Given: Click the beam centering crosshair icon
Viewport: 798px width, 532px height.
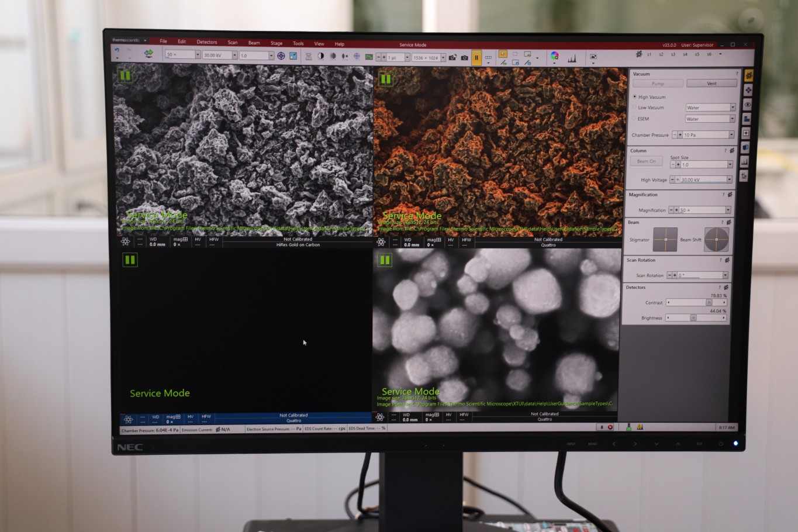Looking at the screenshot, I should (x=281, y=56).
